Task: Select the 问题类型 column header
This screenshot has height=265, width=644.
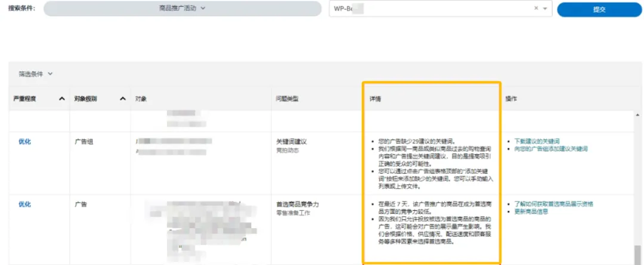Action: click(x=287, y=99)
